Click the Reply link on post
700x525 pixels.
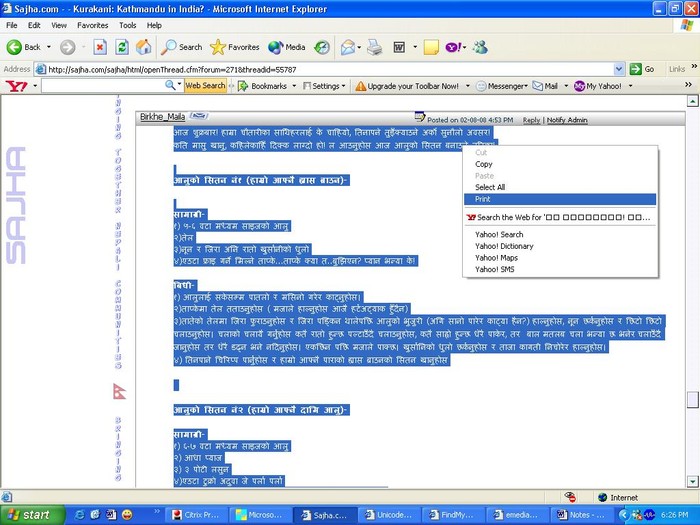(x=531, y=120)
